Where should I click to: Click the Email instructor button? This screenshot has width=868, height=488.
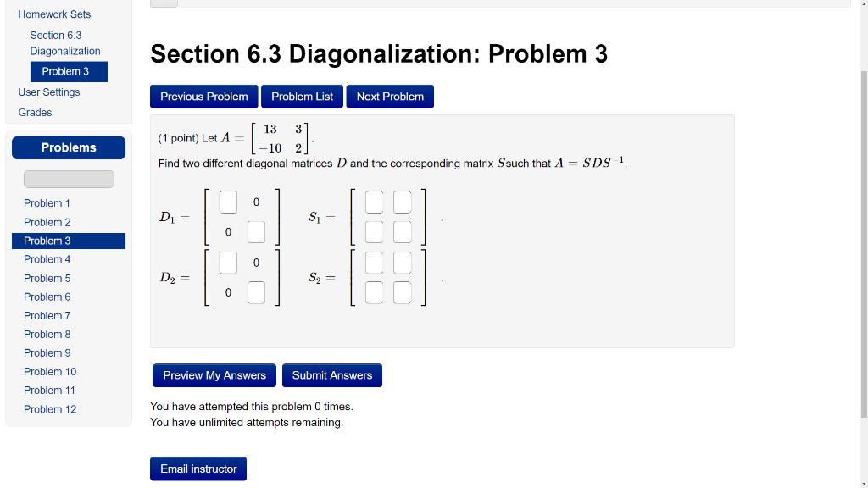(198, 468)
